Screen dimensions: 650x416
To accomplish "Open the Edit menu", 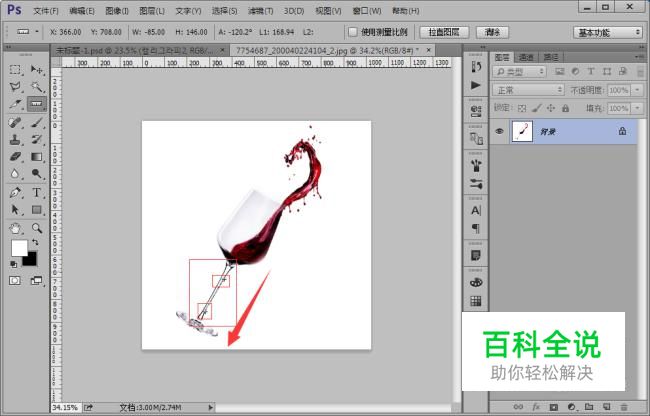I will coord(82,11).
